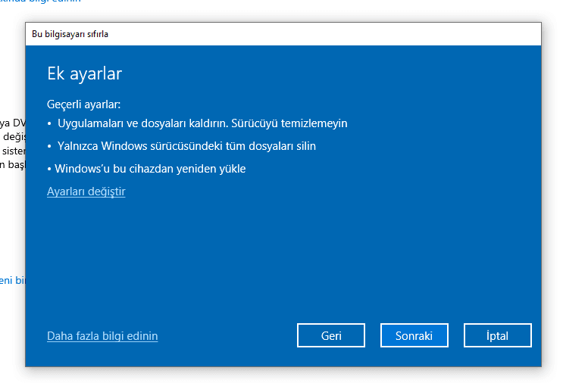Click the background text fragment ending in DV
Image resolution: width=588 pixels, height=383 pixels.
click(x=12, y=122)
